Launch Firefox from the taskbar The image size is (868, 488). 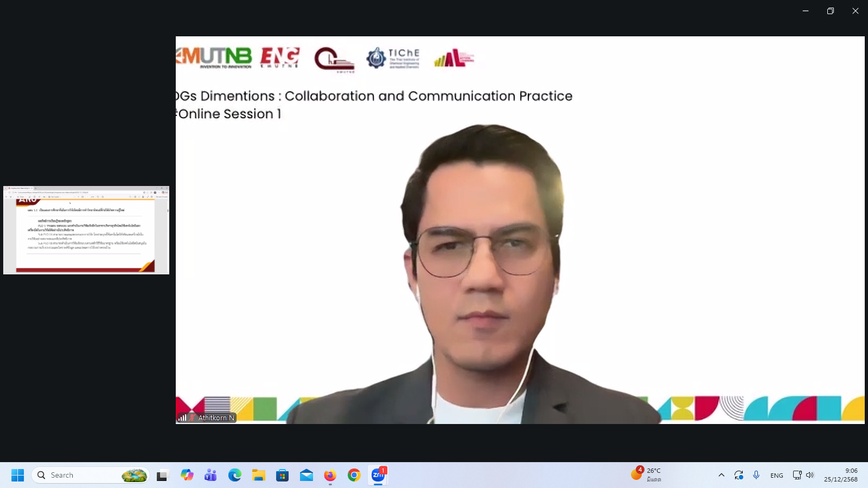[x=330, y=476]
